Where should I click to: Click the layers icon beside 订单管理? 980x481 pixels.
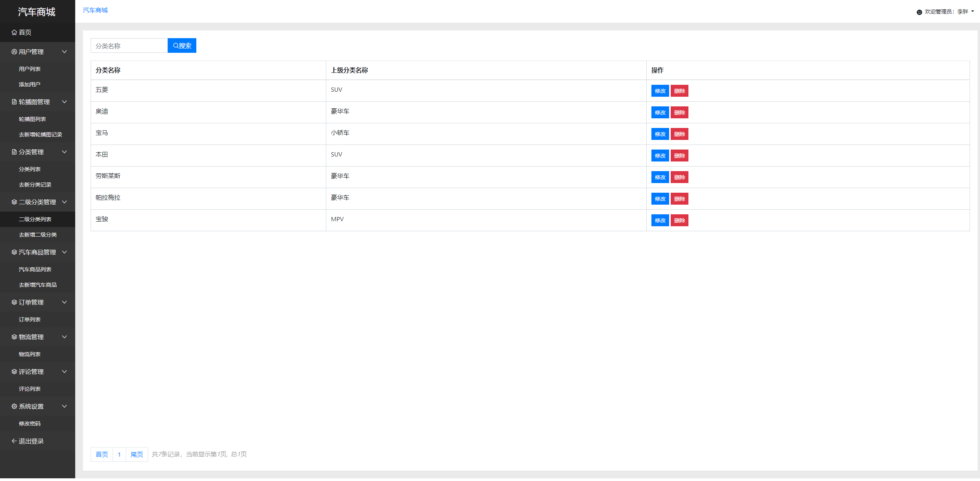click(x=14, y=302)
